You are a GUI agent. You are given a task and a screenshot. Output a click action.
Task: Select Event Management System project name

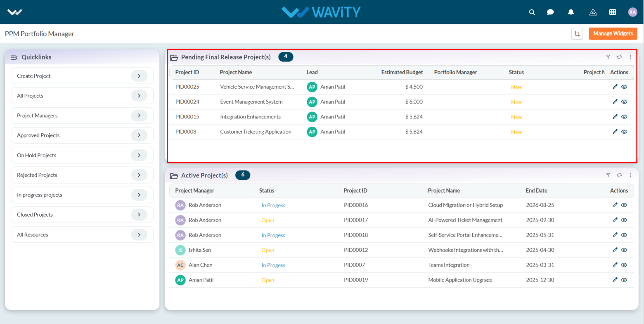pyautogui.click(x=251, y=102)
